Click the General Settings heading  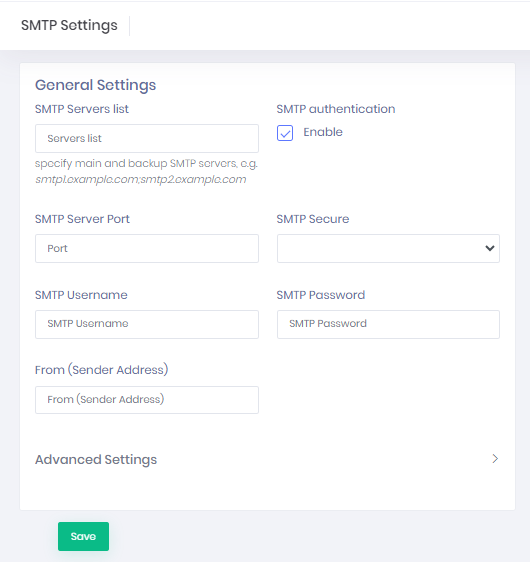pos(95,85)
